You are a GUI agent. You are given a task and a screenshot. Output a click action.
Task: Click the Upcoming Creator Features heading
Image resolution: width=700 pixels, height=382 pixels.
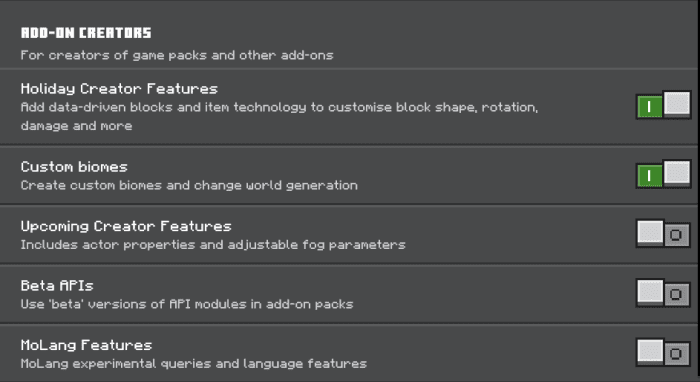click(126, 226)
